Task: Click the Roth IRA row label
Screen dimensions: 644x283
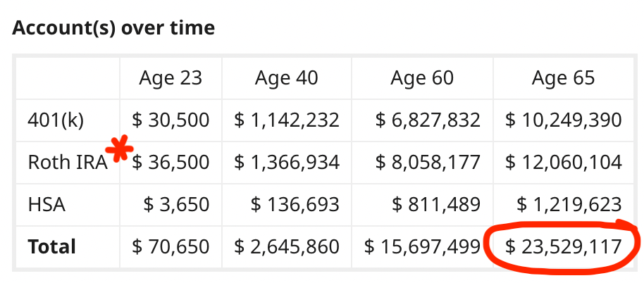Action: point(67,163)
